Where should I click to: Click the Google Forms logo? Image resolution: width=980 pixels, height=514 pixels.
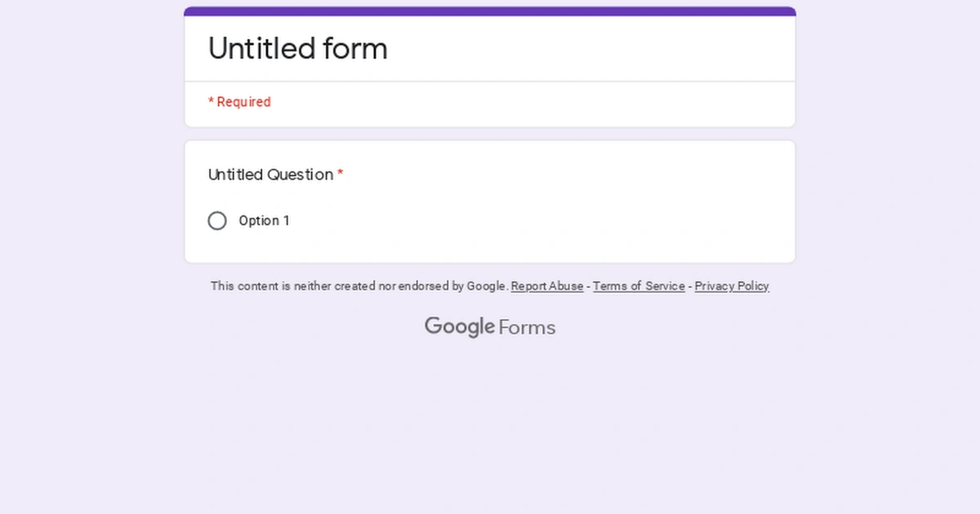tap(490, 326)
